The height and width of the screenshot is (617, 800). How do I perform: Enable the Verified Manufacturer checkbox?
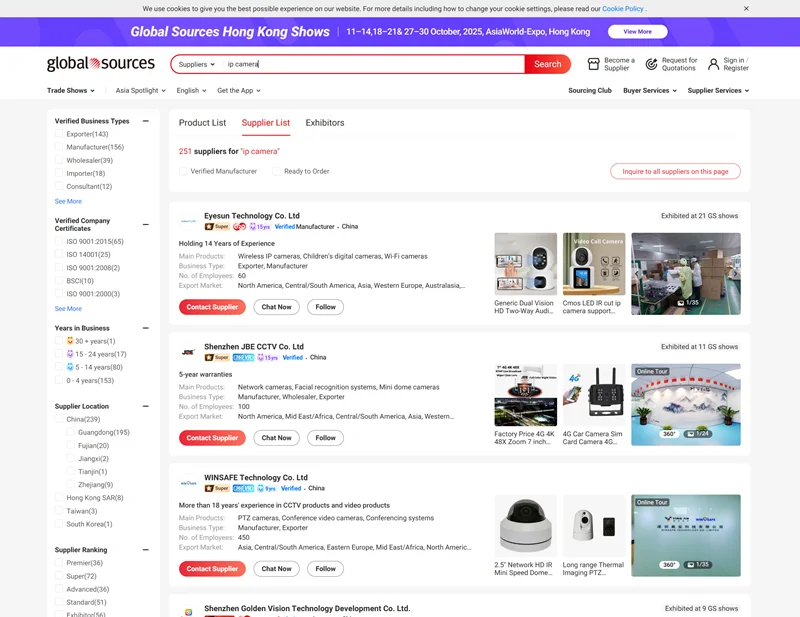coord(183,171)
